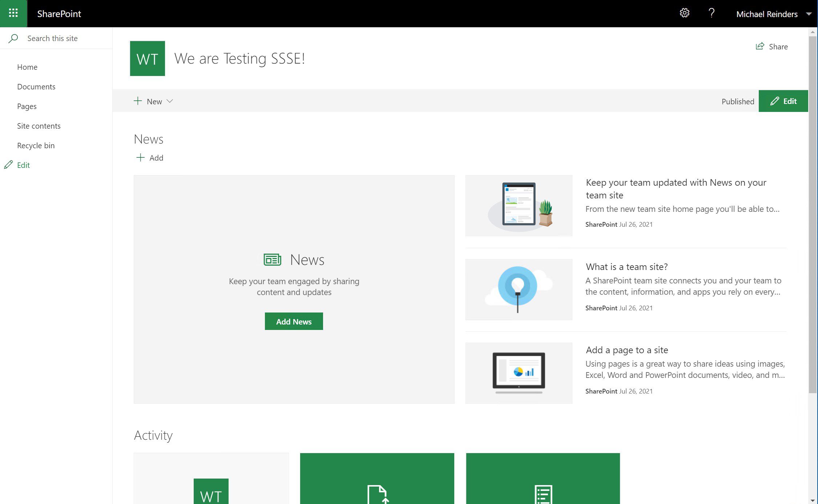Screen dimensions: 818x504
Task: Open Recycle bin in the navigation
Action: [36, 145]
